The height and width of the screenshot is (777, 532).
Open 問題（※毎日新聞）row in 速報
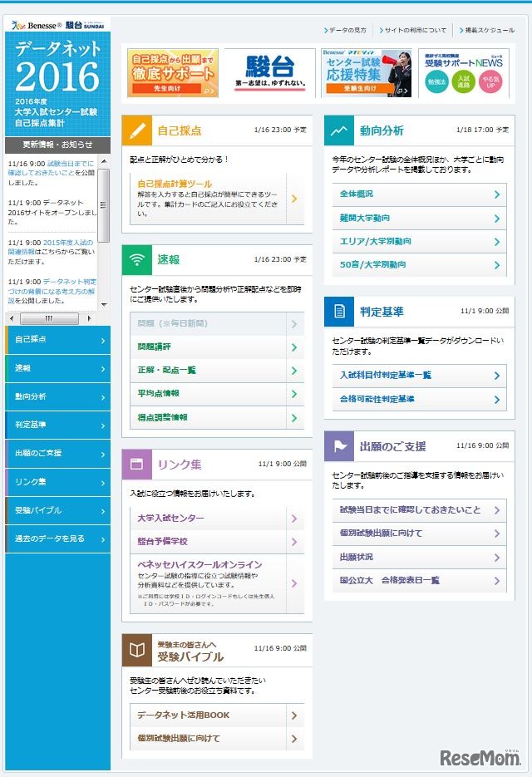[217, 323]
